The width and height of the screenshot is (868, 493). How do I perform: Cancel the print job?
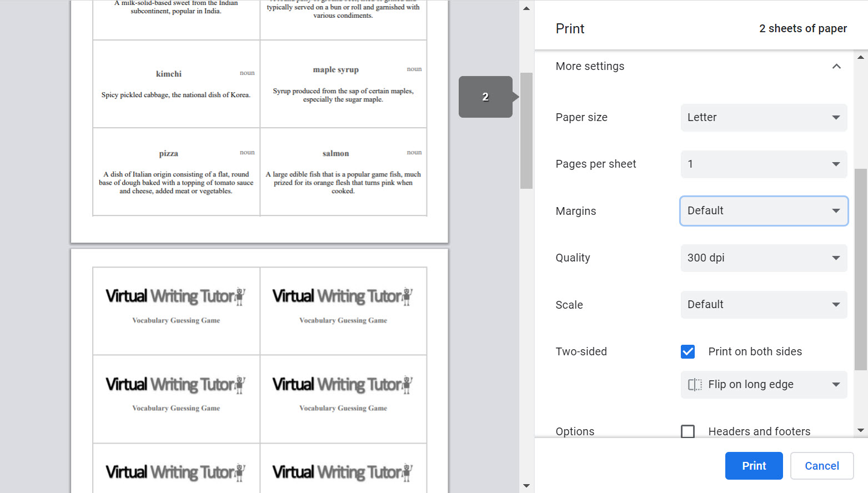[822, 466]
